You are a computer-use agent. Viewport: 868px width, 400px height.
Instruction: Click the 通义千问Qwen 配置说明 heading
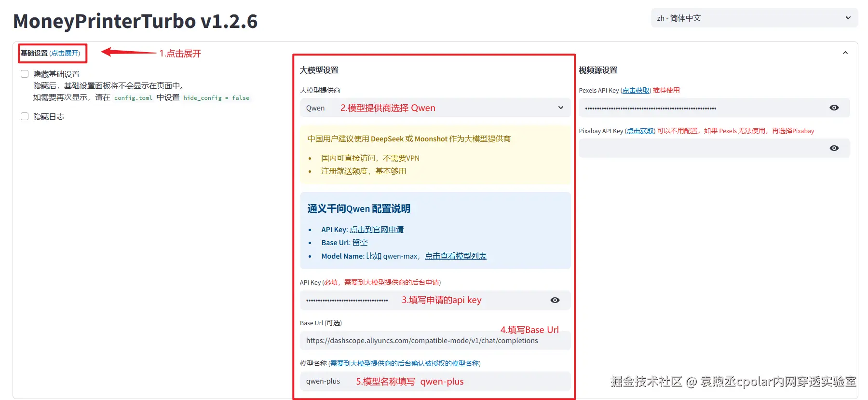359,208
